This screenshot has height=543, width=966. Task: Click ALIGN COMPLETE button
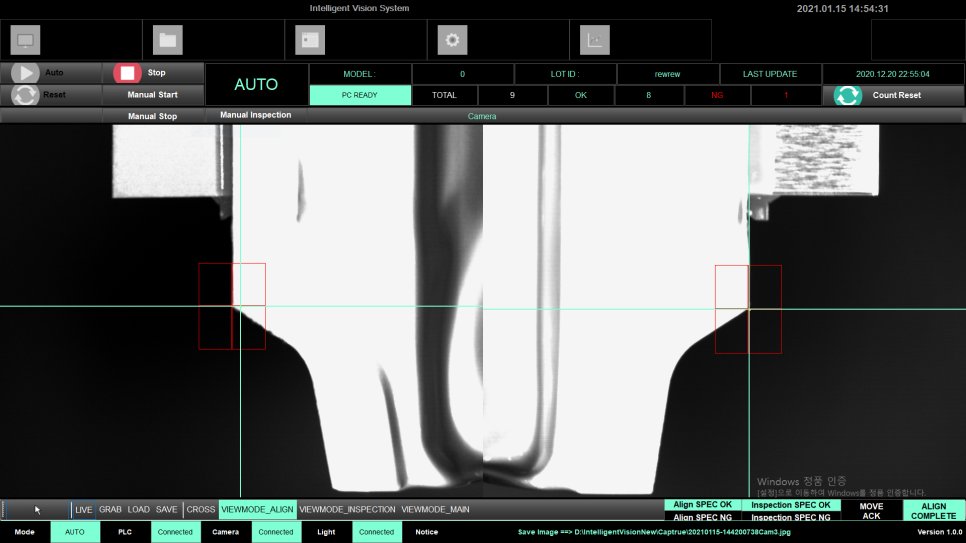click(933, 511)
